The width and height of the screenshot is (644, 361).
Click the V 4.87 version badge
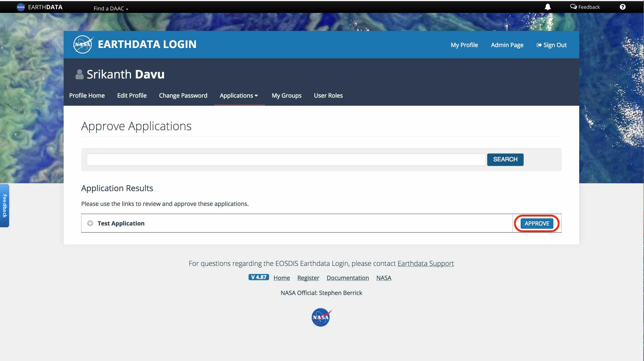click(x=258, y=277)
